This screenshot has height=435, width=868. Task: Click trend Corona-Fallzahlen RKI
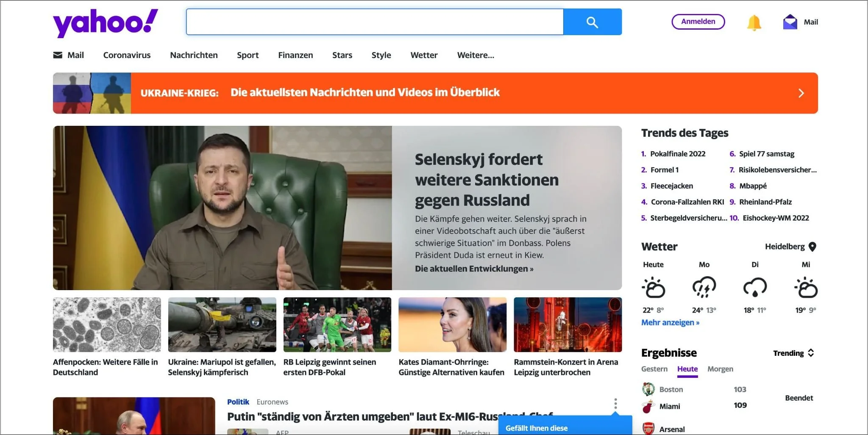687,202
